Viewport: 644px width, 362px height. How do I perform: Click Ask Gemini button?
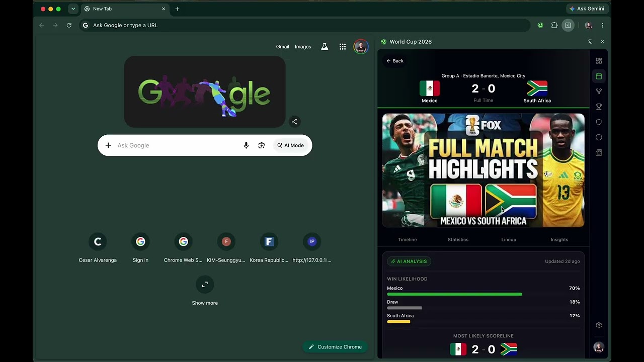[x=587, y=9]
